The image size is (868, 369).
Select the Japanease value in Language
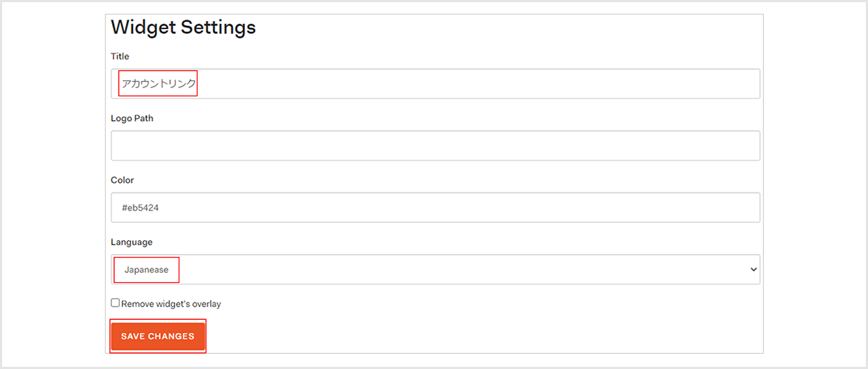tap(146, 270)
